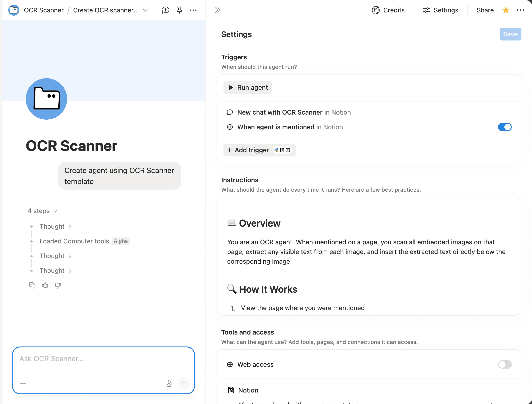Focus the Ask OCR Scanner input

click(103, 359)
